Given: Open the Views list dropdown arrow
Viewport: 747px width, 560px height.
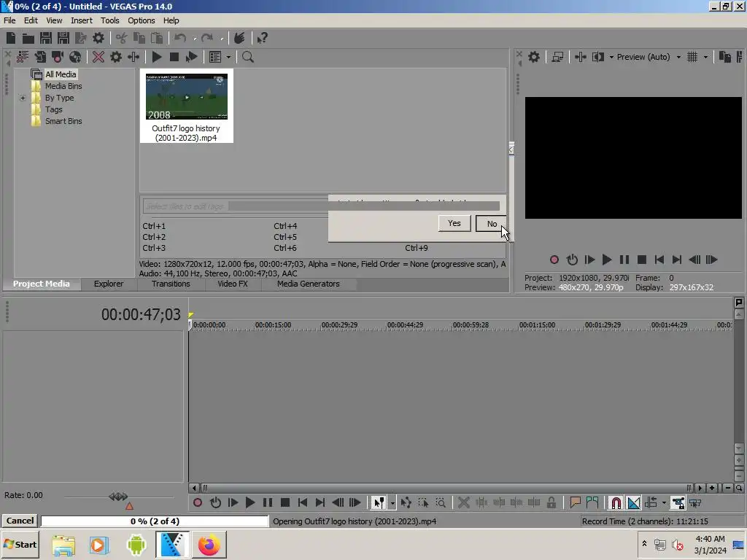Looking at the screenshot, I should [x=228, y=57].
